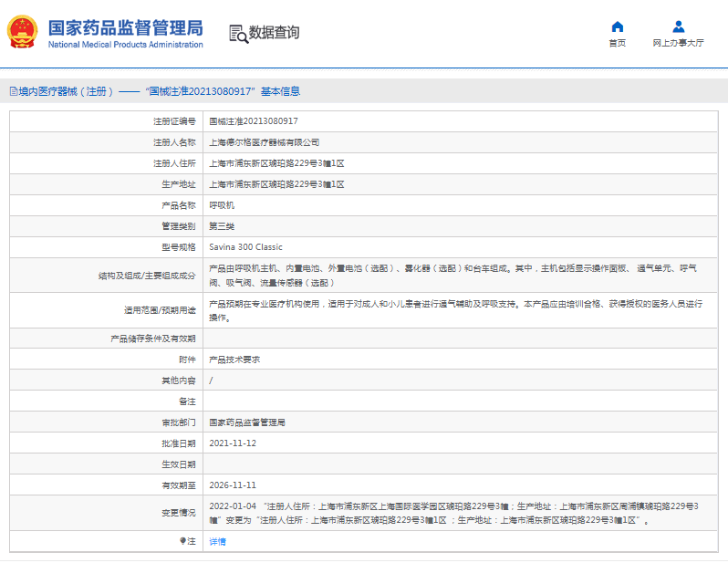Click the 注册人住所 field label

tap(174, 163)
